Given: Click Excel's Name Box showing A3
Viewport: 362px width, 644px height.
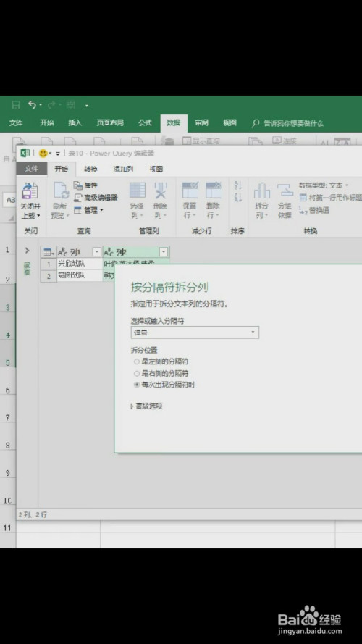Looking at the screenshot, I should click(x=9, y=200).
